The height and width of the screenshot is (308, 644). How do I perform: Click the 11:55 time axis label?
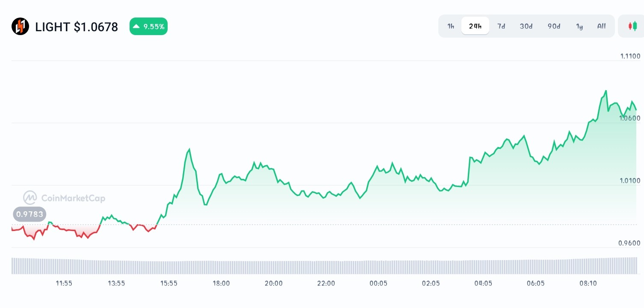point(64,283)
